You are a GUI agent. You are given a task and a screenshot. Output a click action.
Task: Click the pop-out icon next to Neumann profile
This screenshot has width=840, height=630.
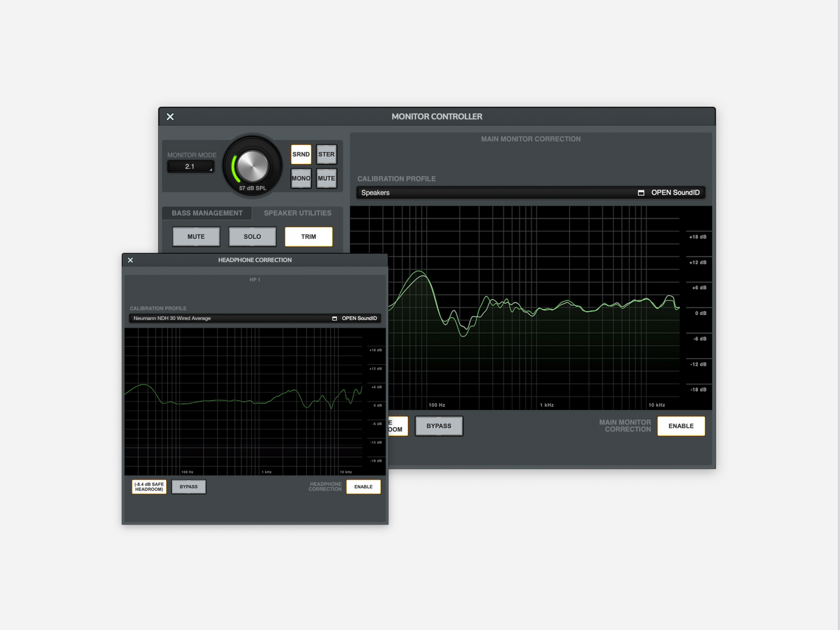click(334, 318)
